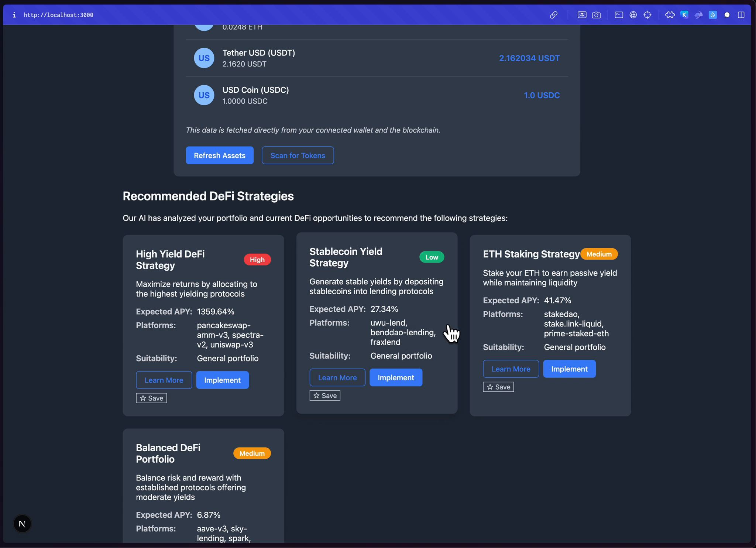Click Implement on Stablecoin Yield Strategy
Image resolution: width=756 pixels, height=548 pixels.
coord(396,377)
